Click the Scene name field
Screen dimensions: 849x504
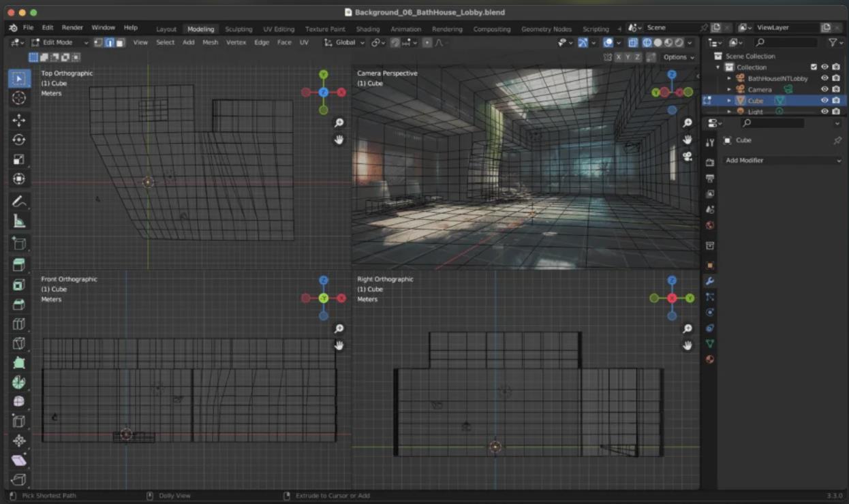[x=671, y=28]
